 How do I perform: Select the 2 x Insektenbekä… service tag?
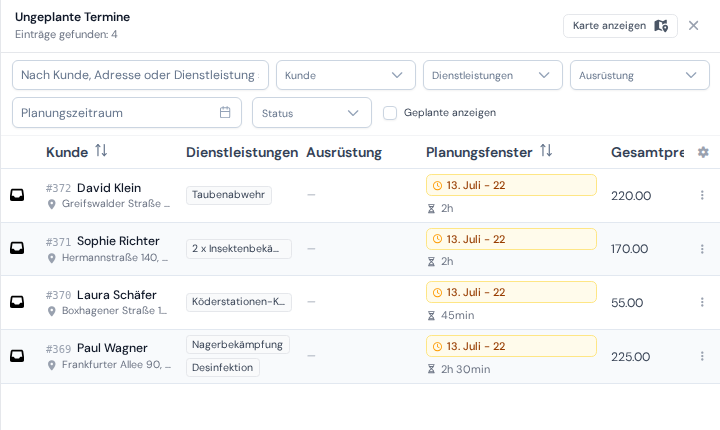pyautogui.click(x=239, y=249)
